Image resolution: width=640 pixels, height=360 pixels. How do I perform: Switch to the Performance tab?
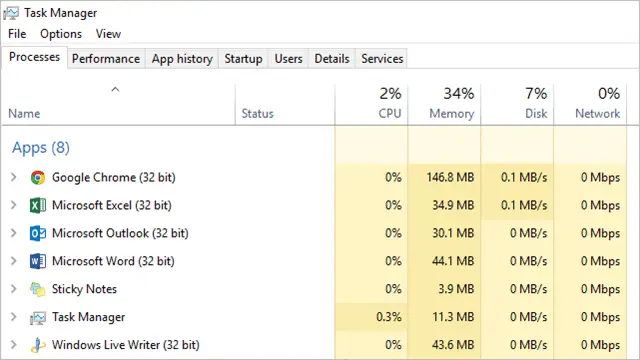(106, 59)
